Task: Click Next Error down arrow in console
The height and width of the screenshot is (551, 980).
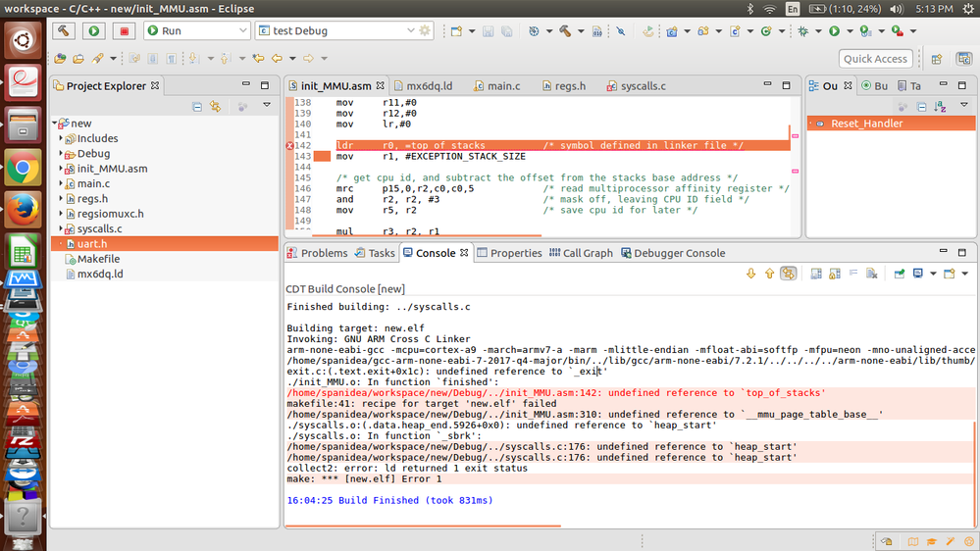Action: click(751, 274)
